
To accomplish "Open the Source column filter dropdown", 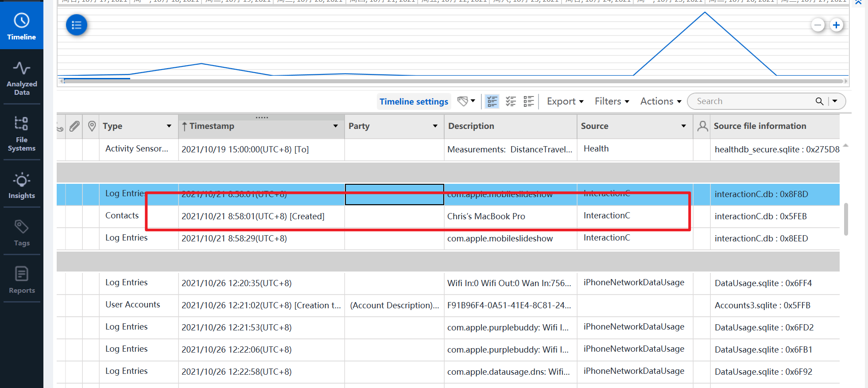I will pos(684,126).
